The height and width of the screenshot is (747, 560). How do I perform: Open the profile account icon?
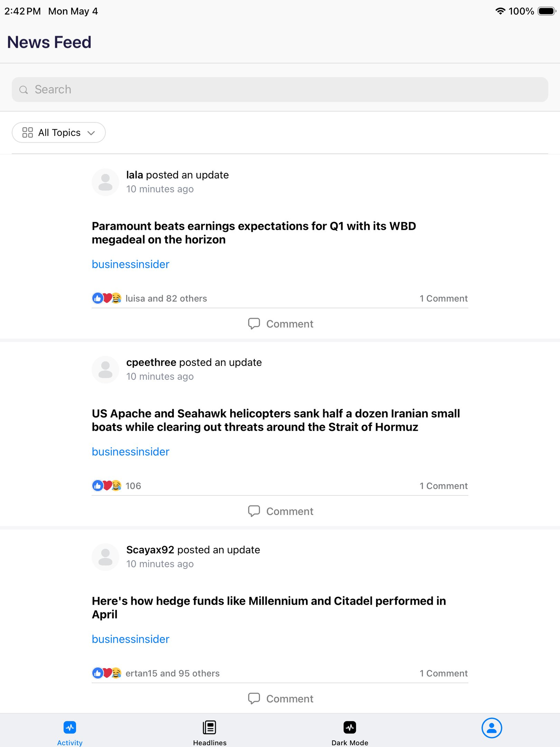click(491, 728)
